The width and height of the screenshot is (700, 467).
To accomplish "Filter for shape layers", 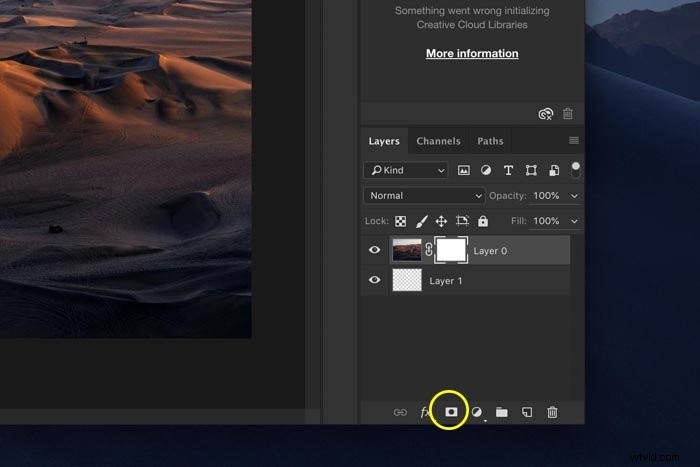I will point(531,170).
